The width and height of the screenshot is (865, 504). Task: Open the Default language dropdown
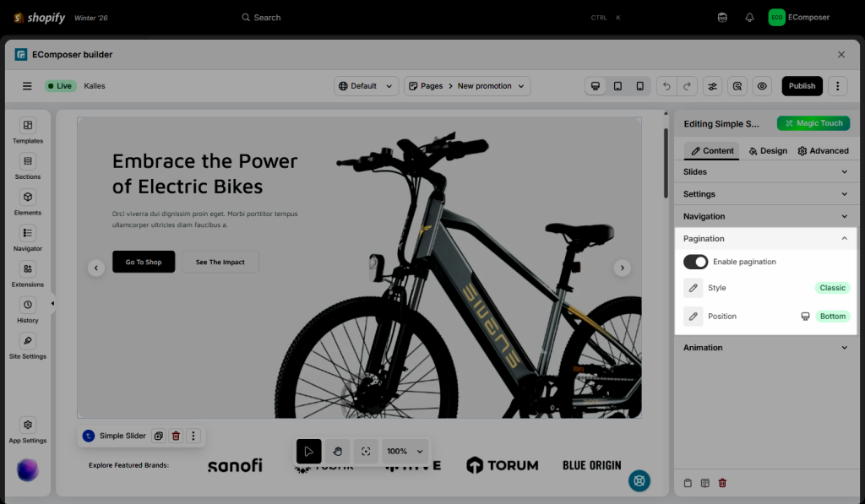367,86
